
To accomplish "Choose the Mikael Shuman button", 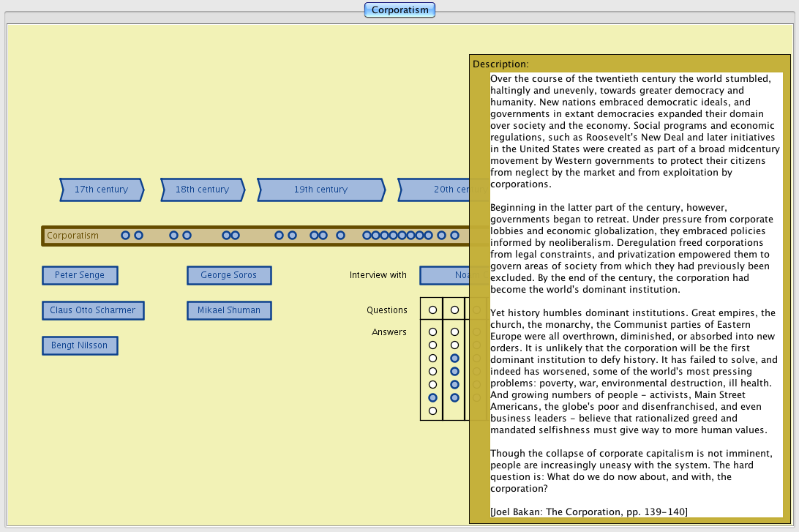I will [228, 310].
